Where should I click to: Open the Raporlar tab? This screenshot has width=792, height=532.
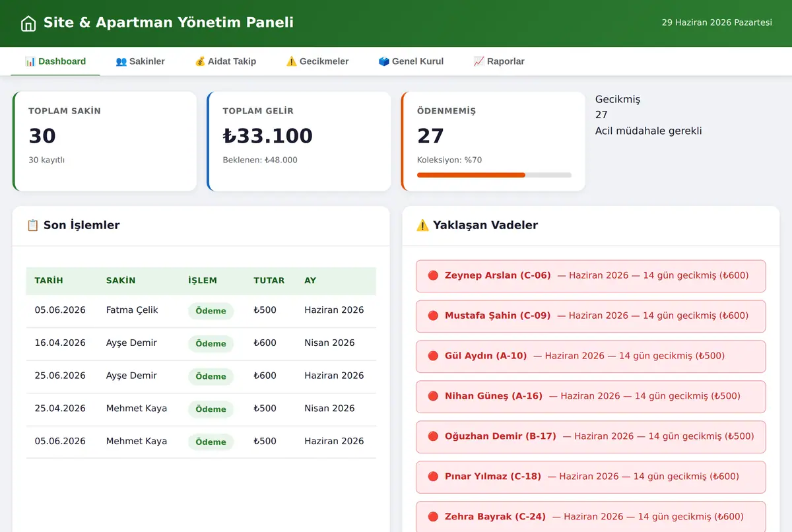(499, 61)
